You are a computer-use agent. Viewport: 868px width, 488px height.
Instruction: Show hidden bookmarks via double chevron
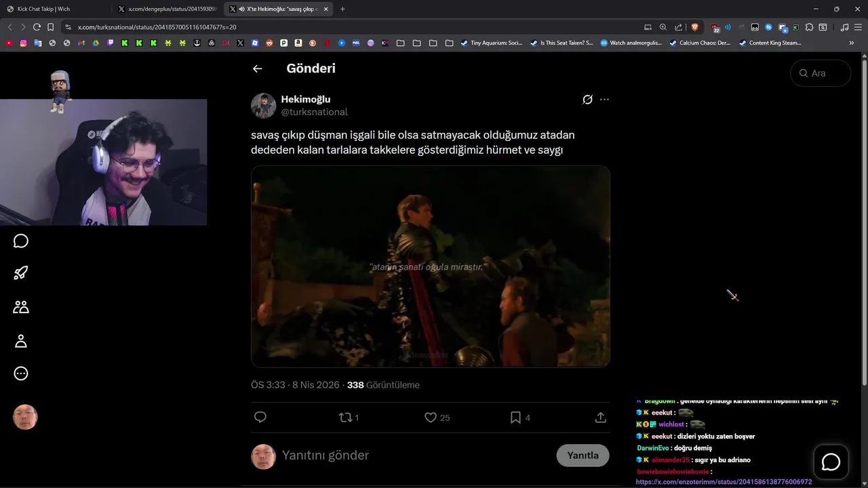(852, 43)
